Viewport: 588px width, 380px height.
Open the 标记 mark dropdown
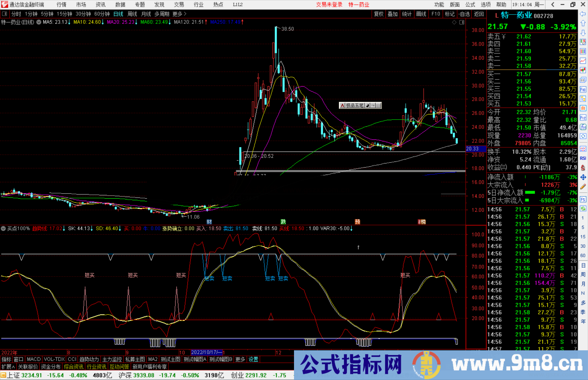click(449, 14)
